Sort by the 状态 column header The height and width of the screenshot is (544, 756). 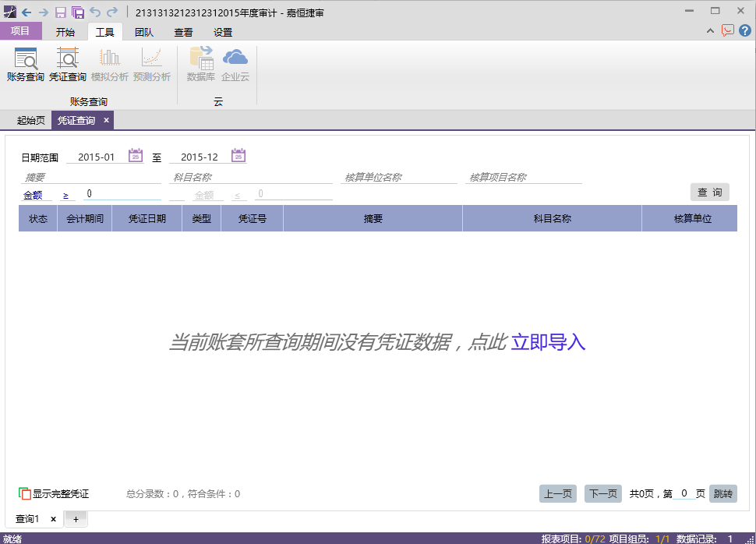(x=38, y=218)
